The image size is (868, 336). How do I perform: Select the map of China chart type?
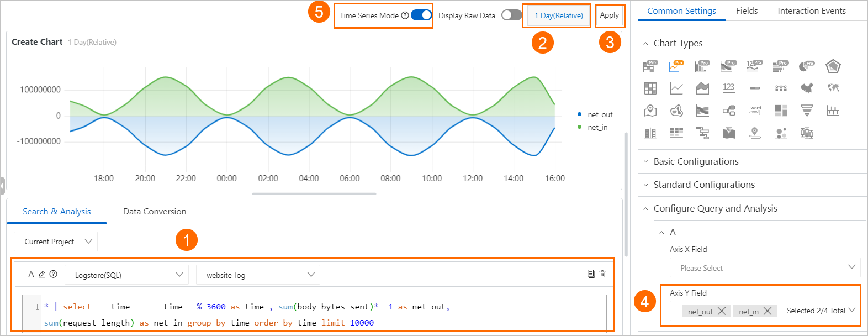pyautogui.click(x=807, y=88)
